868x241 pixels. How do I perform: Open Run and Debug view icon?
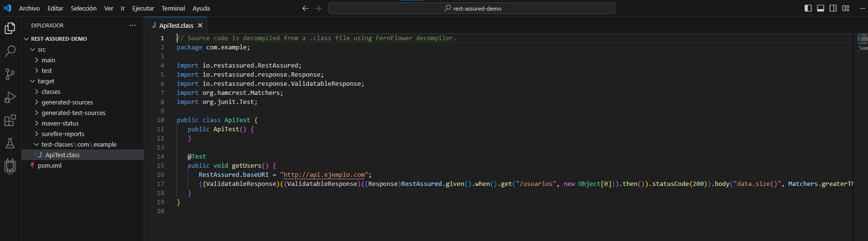pyautogui.click(x=10, y=97)
